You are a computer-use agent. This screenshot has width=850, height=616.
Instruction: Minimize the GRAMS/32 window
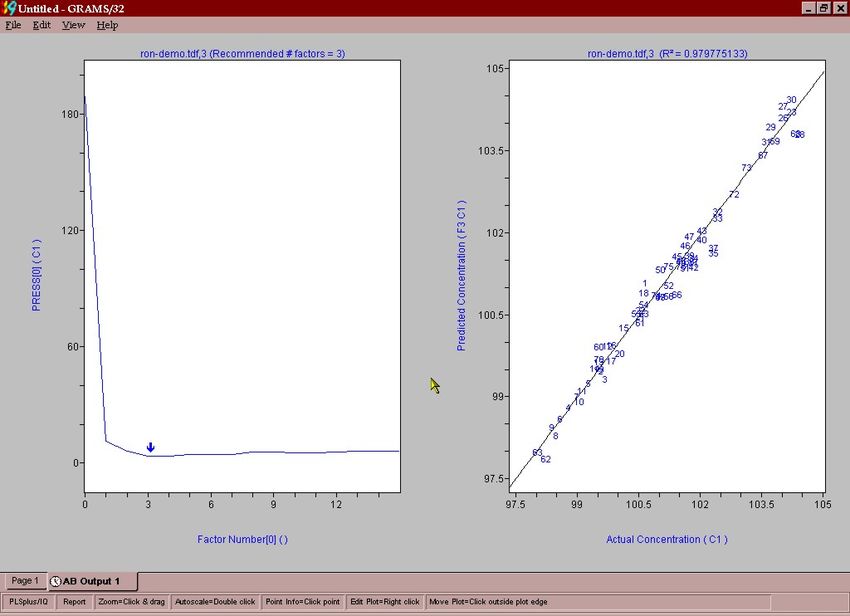(x=808, y=8)
